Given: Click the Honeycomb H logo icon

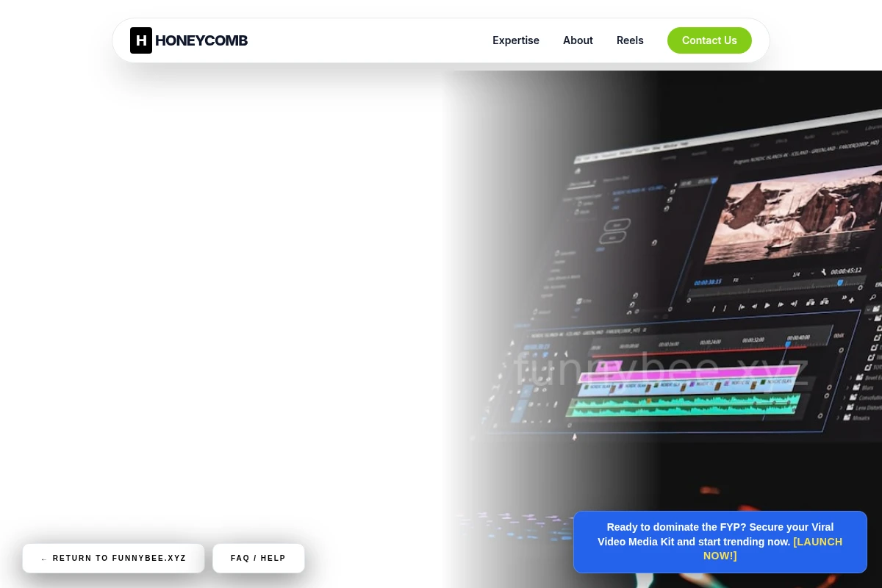Looking at the screenshot, I should tap(141, 40).
